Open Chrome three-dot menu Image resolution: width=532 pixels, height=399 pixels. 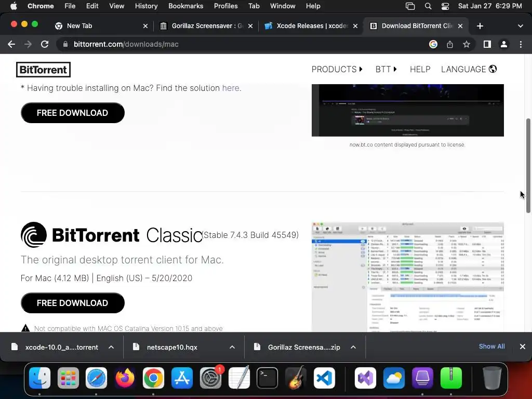521,44
